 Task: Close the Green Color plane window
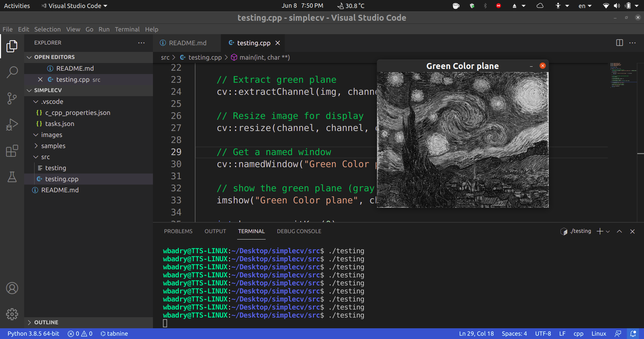pyautogui.click(x=543, y=66)
